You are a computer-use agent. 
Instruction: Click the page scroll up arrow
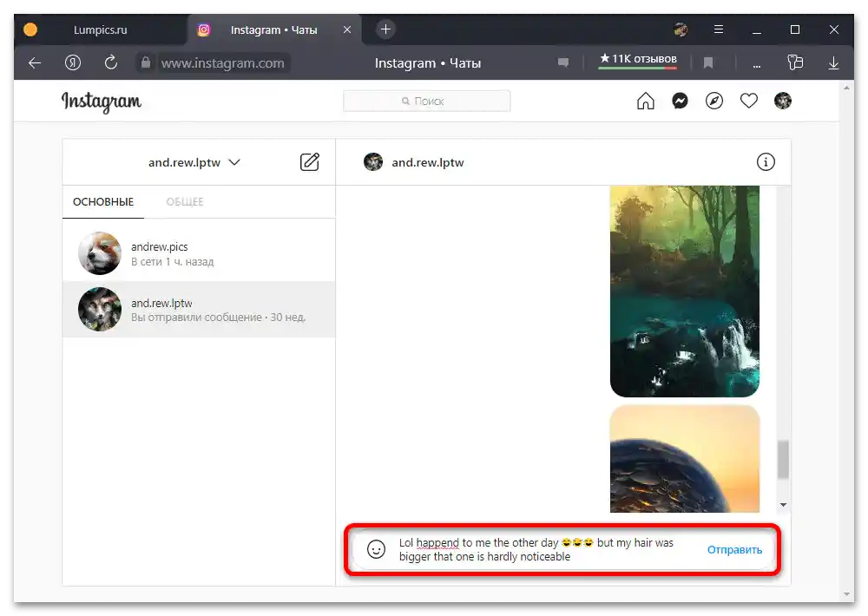pyautogui.click(x=846, y=88)
